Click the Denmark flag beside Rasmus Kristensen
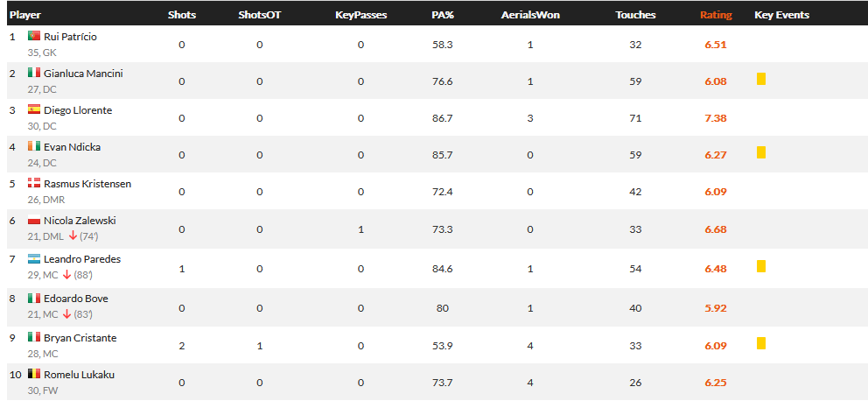 tap(34, 183)
